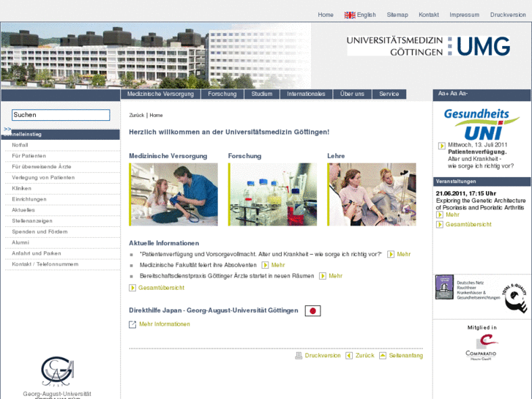Open Einrichtungen sidebar item
532x399 pixels.
point(29,199)
